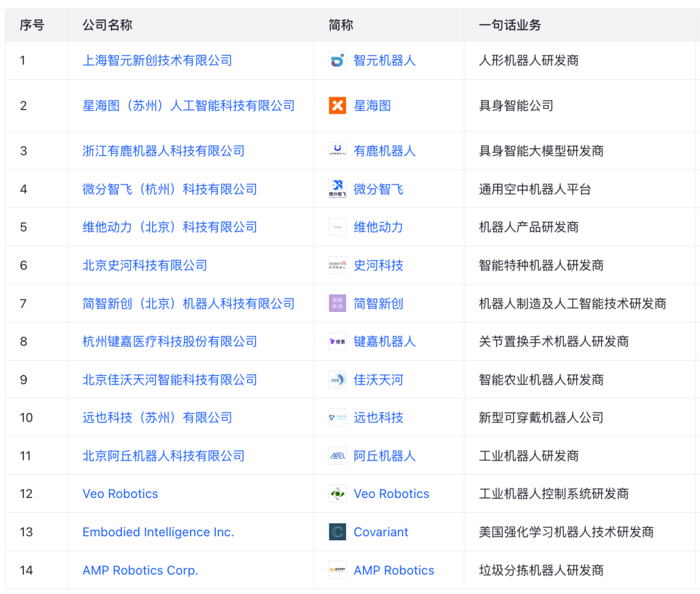This screenshot has width=700, height=594.
Task: Click the Covariant short name link
Action: 381,532
